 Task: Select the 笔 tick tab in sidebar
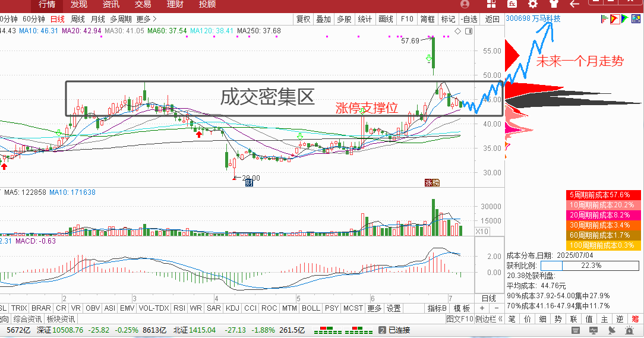pos(512,319)
